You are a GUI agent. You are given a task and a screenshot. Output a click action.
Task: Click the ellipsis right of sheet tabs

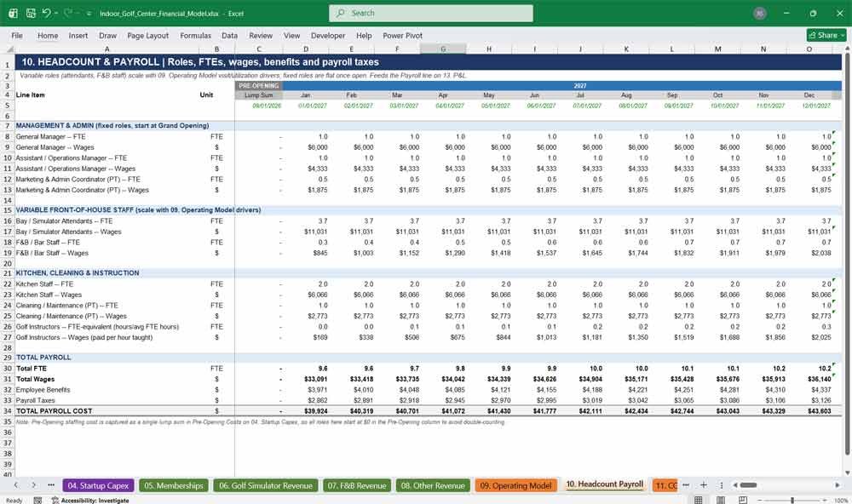tap(686, 485)
